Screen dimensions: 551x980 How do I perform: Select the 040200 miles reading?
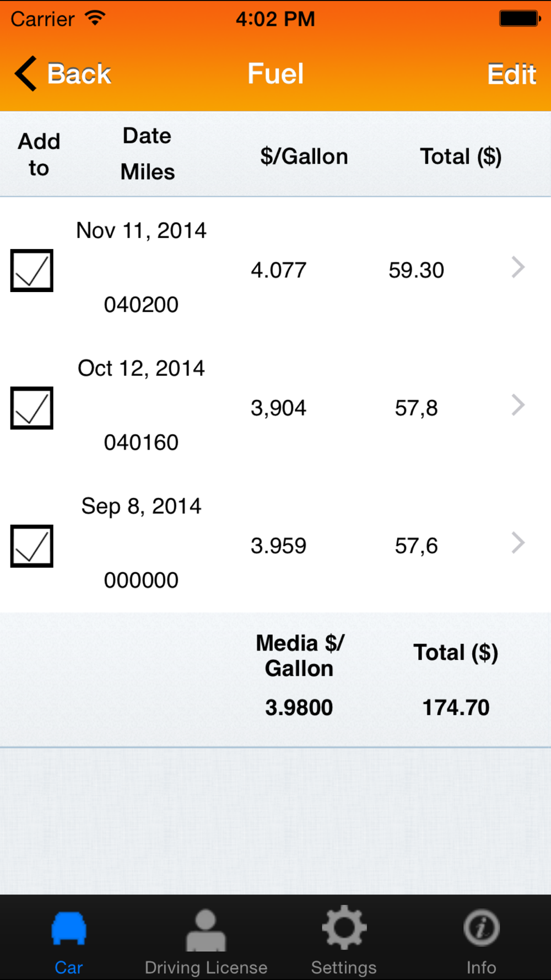pyautogui.click(x=141, y=304)
